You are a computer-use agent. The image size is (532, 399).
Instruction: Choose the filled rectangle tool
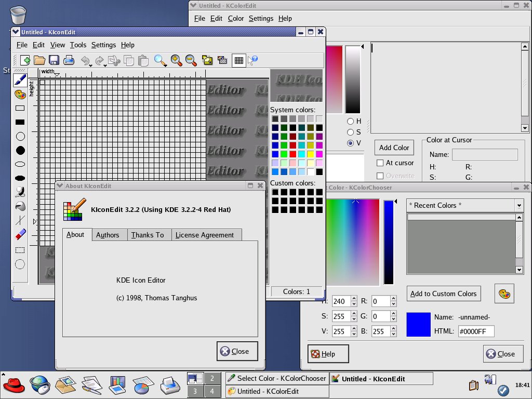coord(20,122)
